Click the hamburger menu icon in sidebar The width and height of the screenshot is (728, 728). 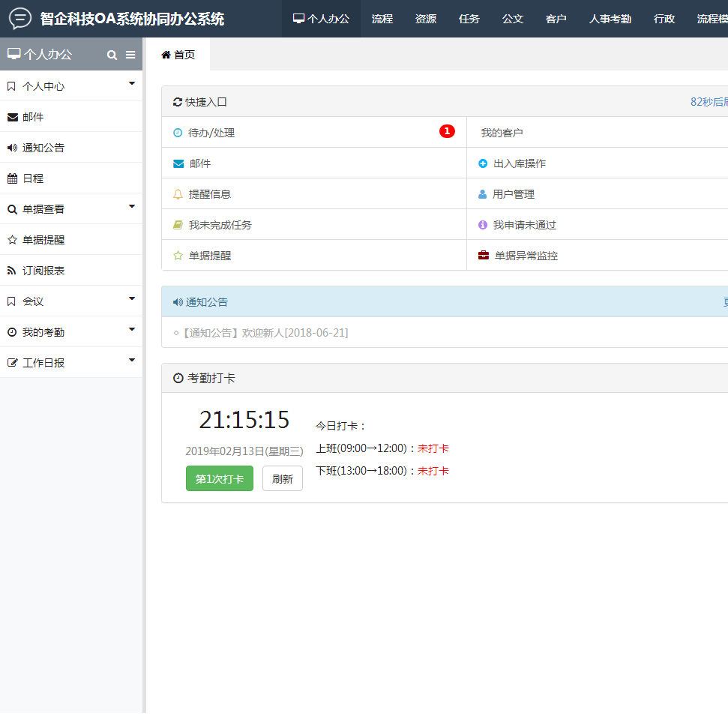[x=130, y=55]
